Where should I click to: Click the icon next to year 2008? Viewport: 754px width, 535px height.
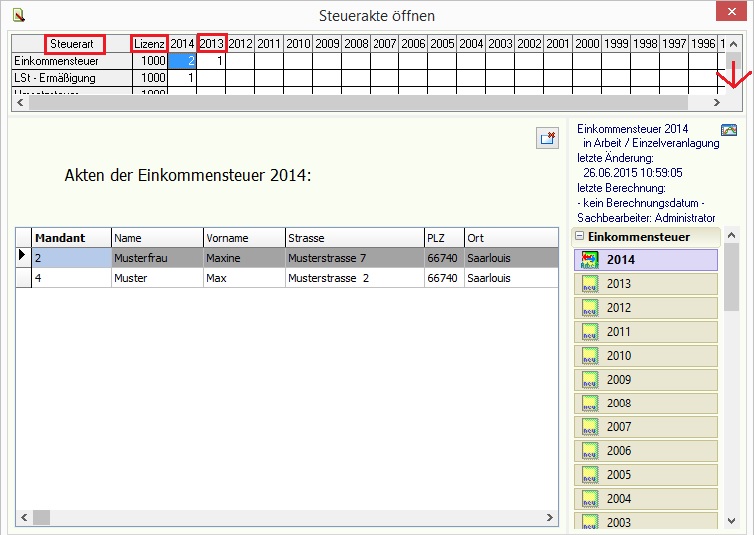pos(589,404)
